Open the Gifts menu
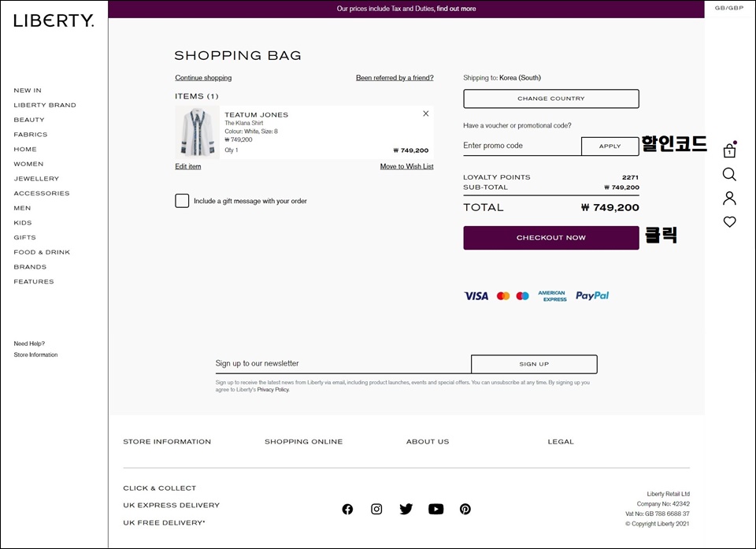 tap(24, 237)
